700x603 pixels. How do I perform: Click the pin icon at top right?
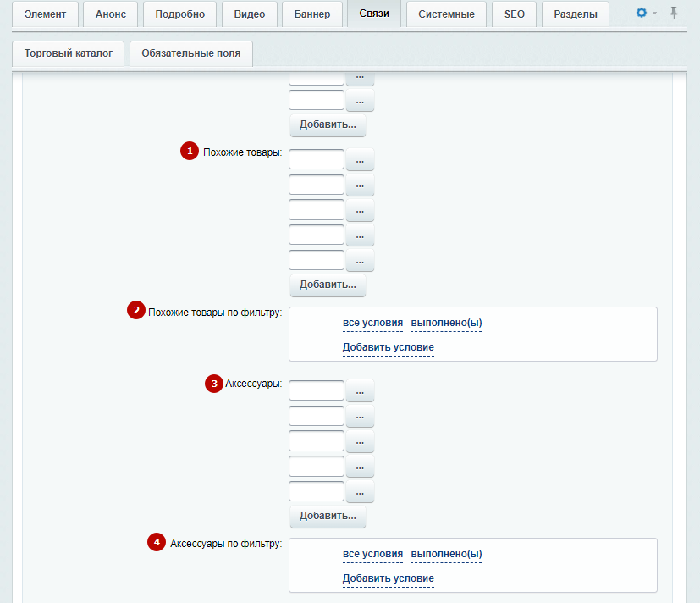pos(674,13)
